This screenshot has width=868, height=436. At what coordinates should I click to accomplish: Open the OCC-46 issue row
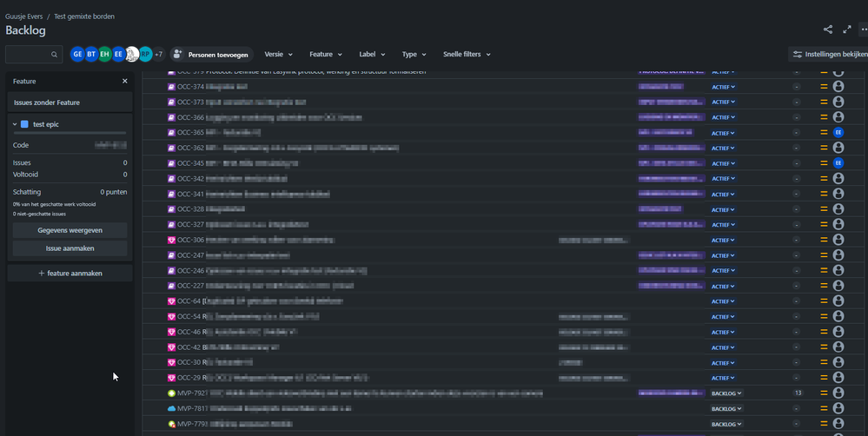503,332
